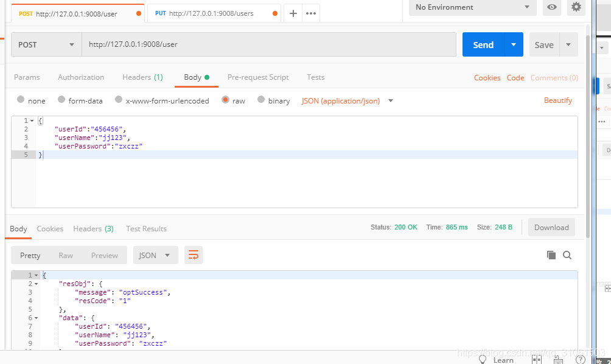Switch to the Authorization tab
611x364 pixels.
tap(81, 77)
